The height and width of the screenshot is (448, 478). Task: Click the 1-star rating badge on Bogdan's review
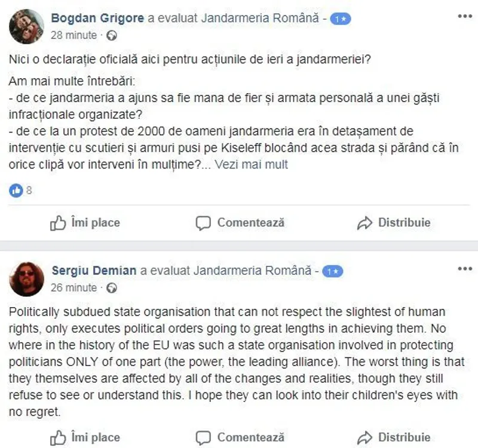coord(340,19)
